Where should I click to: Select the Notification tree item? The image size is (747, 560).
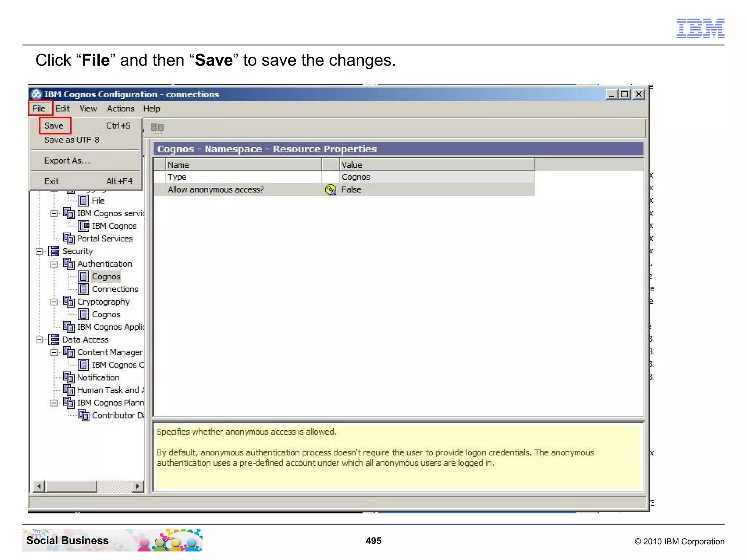98,377
